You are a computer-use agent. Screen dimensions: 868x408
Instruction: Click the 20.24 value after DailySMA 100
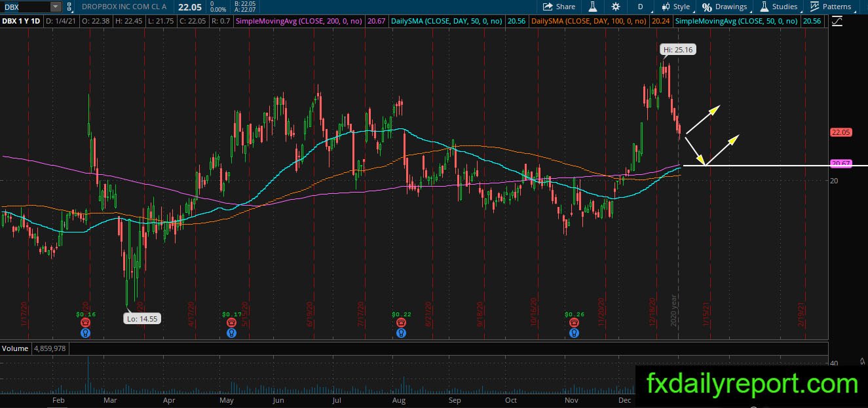click(660, 22)
